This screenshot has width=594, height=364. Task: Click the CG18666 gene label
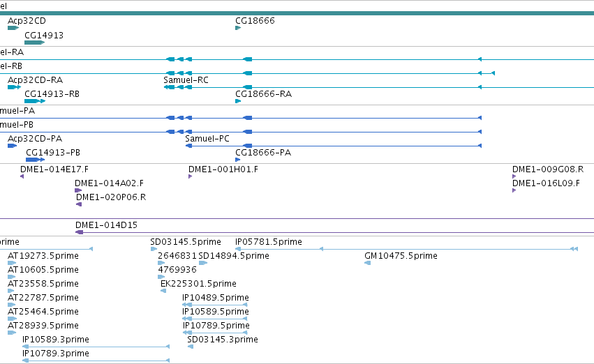coord(255,21)
